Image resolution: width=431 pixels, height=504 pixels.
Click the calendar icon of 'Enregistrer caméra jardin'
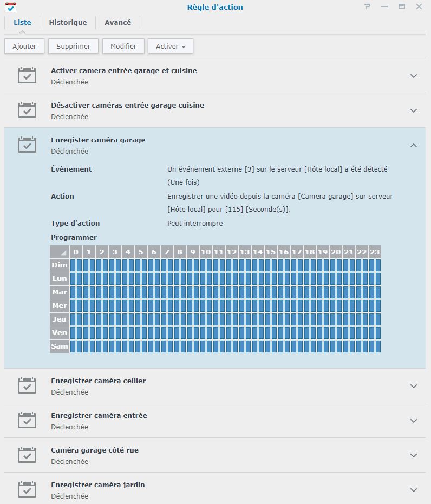[27, 490]
